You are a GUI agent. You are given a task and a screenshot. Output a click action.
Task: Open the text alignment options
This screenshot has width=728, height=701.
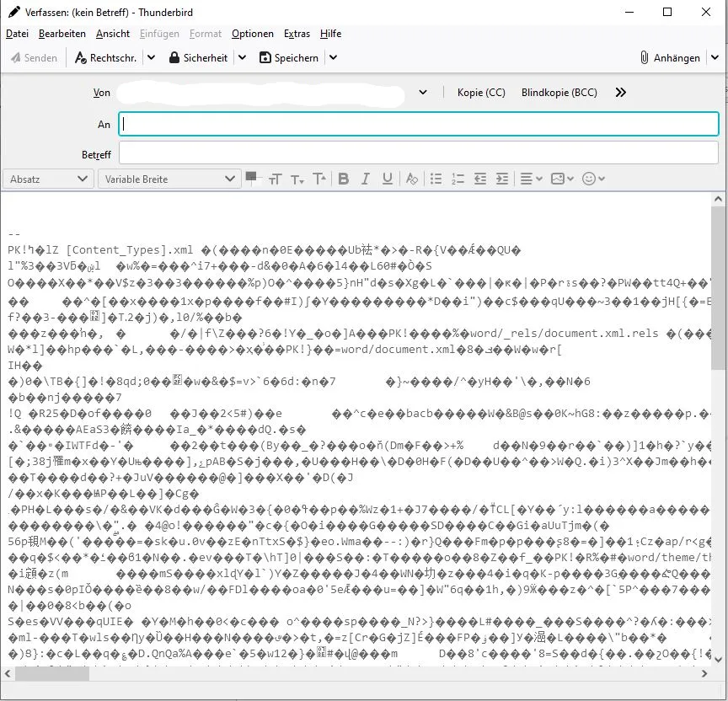(x=531, y=179)
